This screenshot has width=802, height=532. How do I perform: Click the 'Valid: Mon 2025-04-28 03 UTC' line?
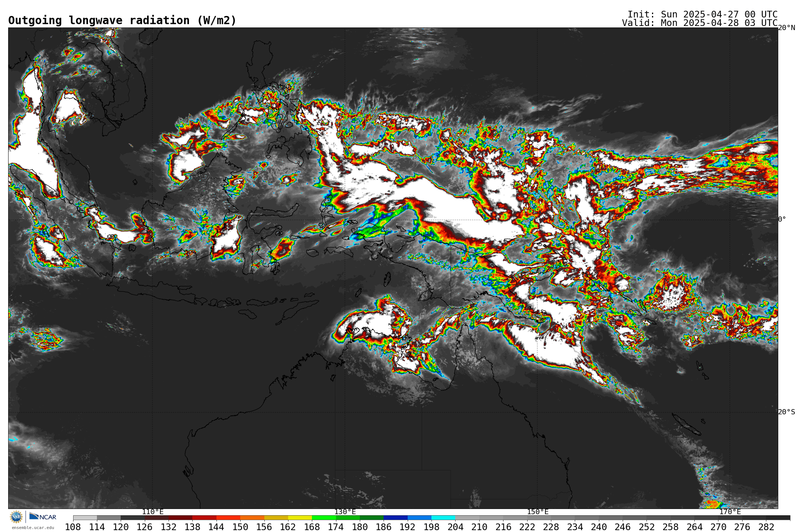click(x=700, y=23)
